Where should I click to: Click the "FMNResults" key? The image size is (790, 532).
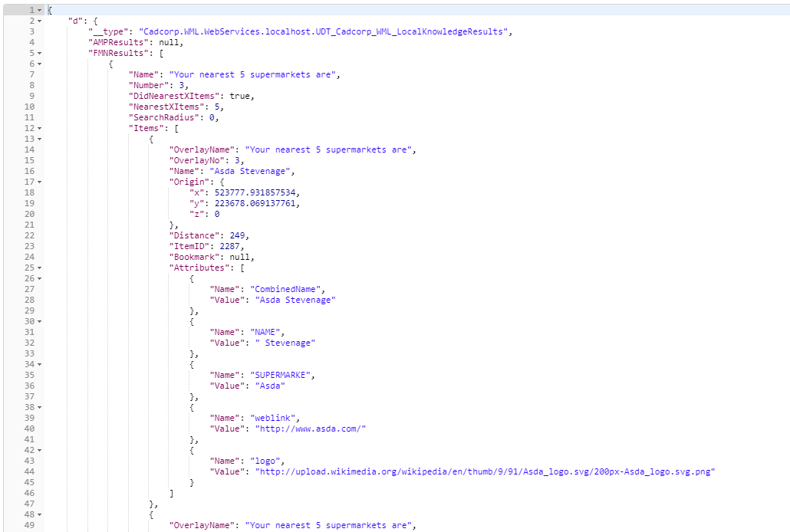point(118,53)
